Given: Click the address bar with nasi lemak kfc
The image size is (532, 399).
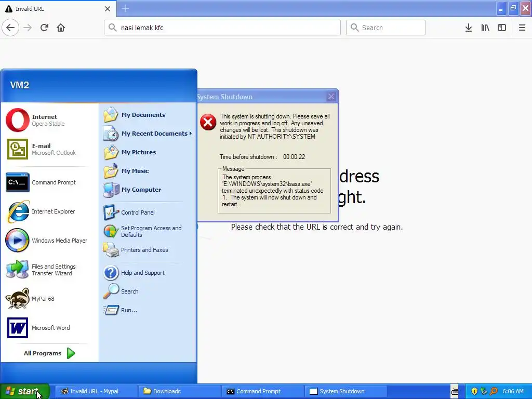Looking at the screenshot, I should coord(222,28).
